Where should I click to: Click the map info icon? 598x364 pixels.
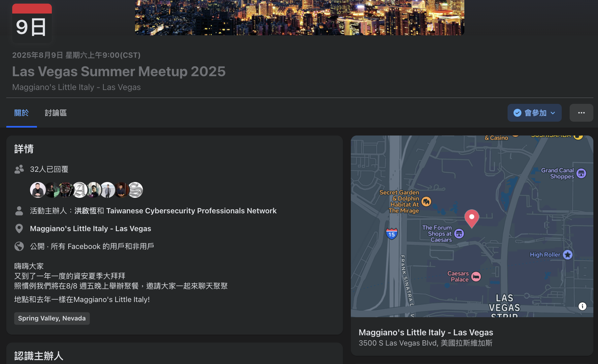click(582, 306)
